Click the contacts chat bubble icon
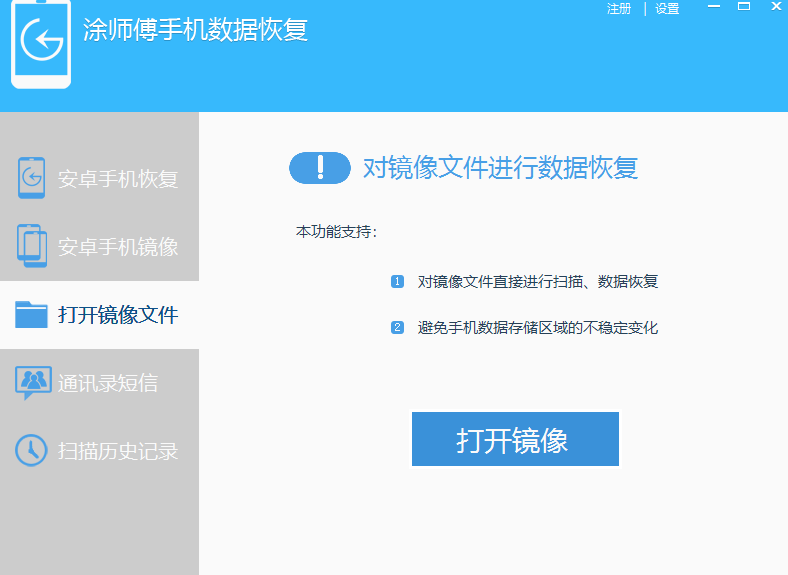 pos(32,382)
